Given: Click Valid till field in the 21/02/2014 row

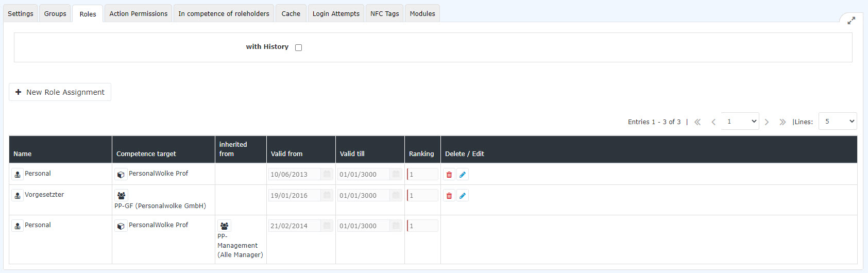Looking at the screenshot, I should [364, 226].
